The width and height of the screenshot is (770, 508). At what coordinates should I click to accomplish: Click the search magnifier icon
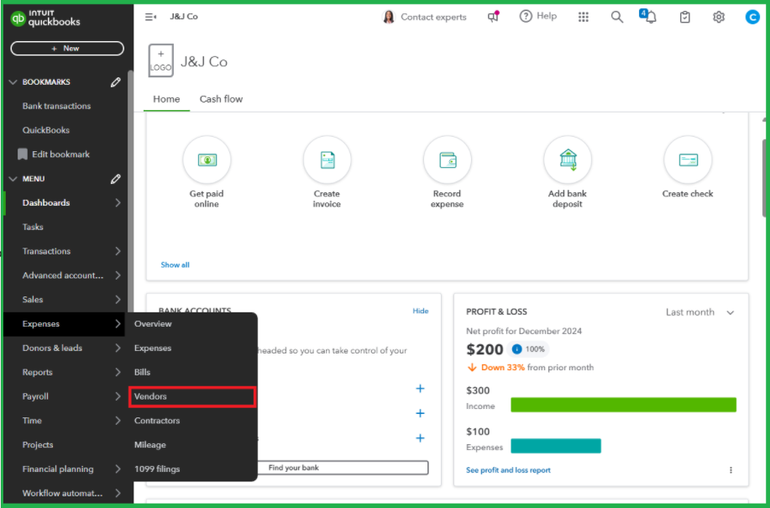click(x=617, y=17)
